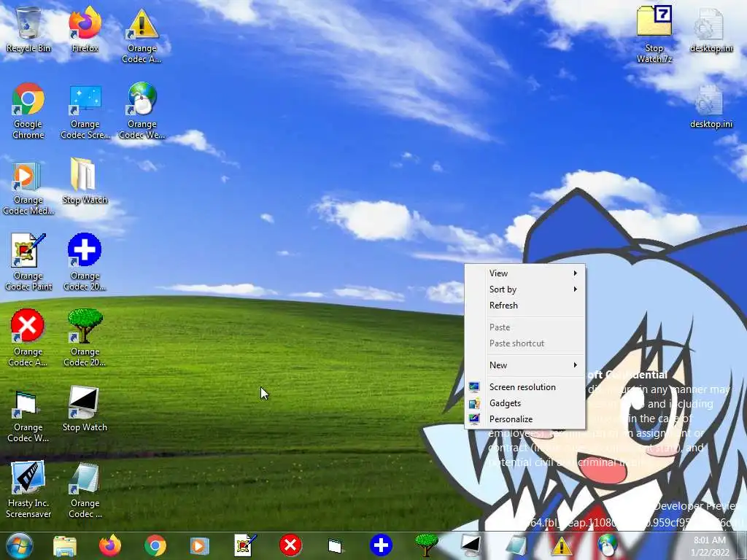747x560 pixels.
Task: Select the Stop Watch.7z archive file
Action: coord(654,34)
